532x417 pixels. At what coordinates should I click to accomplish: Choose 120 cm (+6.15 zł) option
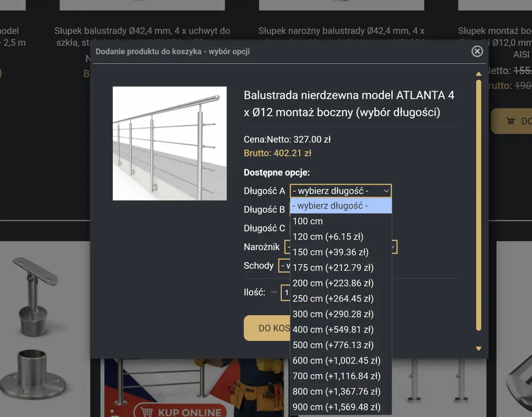341,237
